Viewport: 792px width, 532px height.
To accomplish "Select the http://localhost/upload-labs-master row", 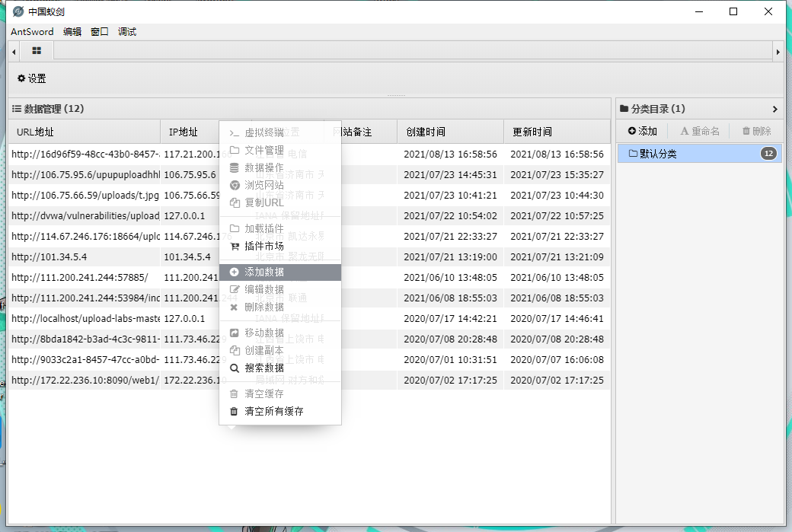I will click(x=309, y=318).
